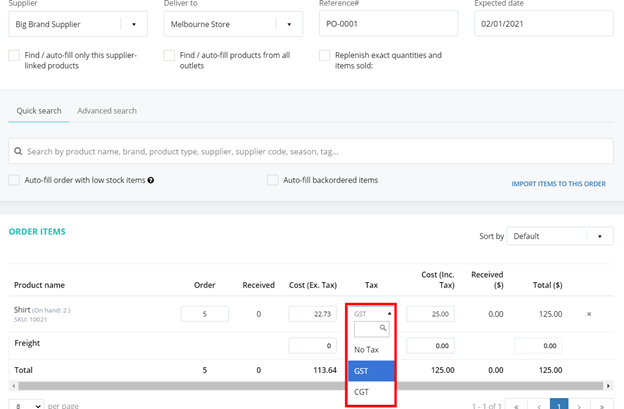Click the Shirt order quantity field showing 5
Screen dimensions: 624x409
tap(205, 314)
